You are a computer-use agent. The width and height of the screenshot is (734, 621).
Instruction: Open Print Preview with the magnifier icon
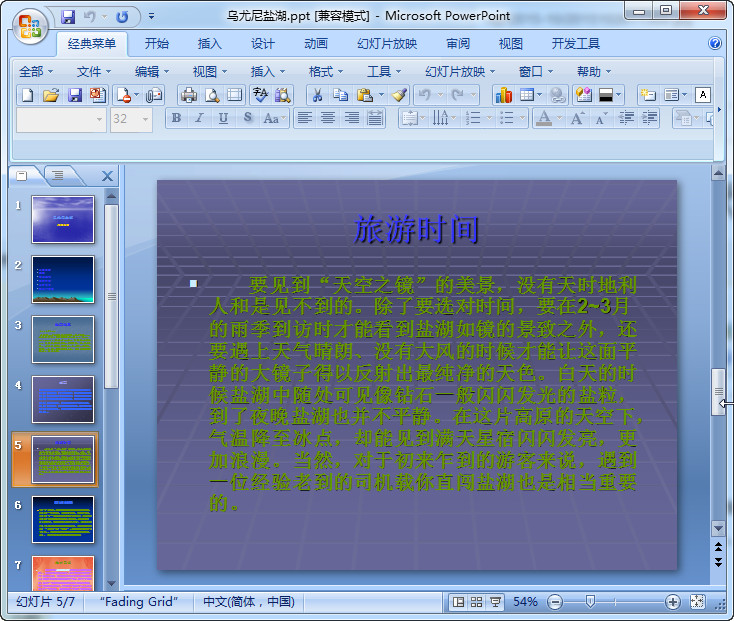click(x=213, y=95)
